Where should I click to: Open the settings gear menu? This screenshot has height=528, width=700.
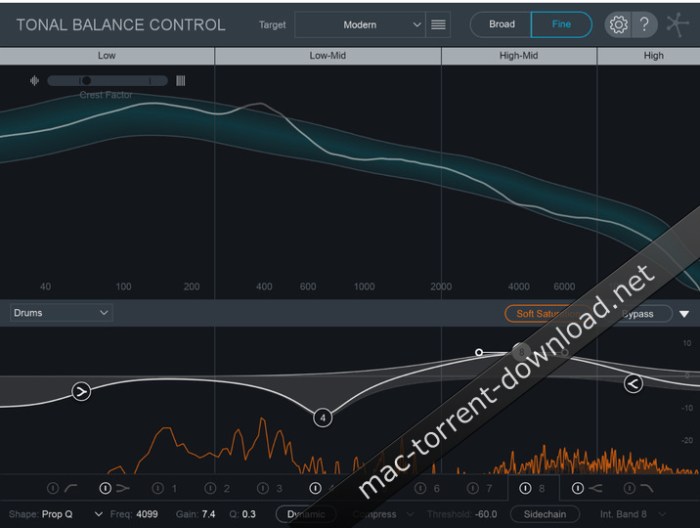618,25
